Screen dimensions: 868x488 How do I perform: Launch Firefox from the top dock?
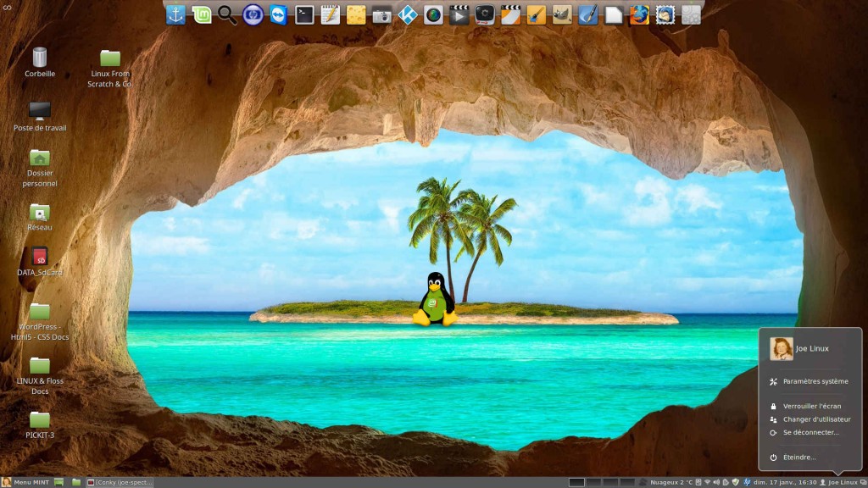tap(639, 14)
